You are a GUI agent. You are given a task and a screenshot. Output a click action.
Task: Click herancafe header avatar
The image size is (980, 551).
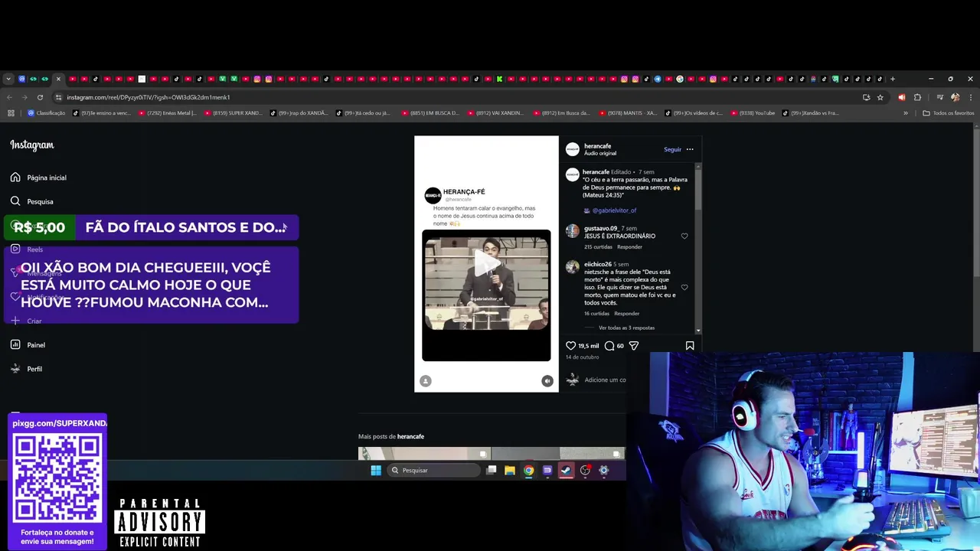[x=573, y=149]
